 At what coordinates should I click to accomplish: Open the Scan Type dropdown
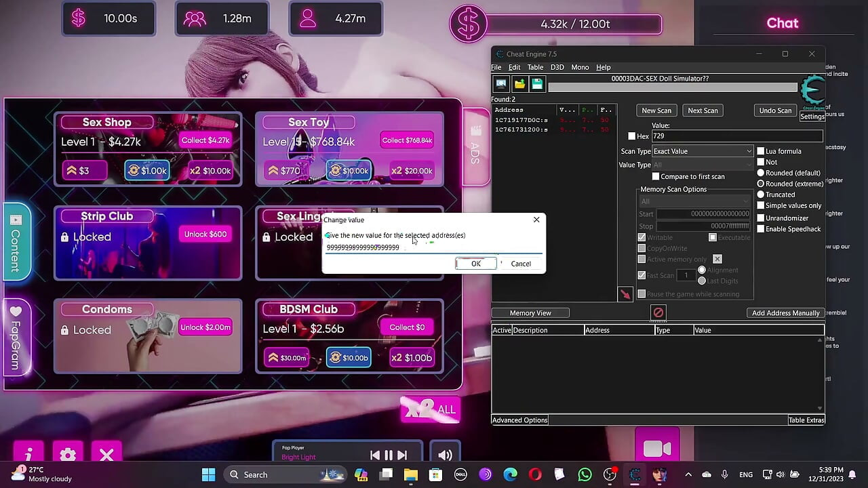click(703, 151)
